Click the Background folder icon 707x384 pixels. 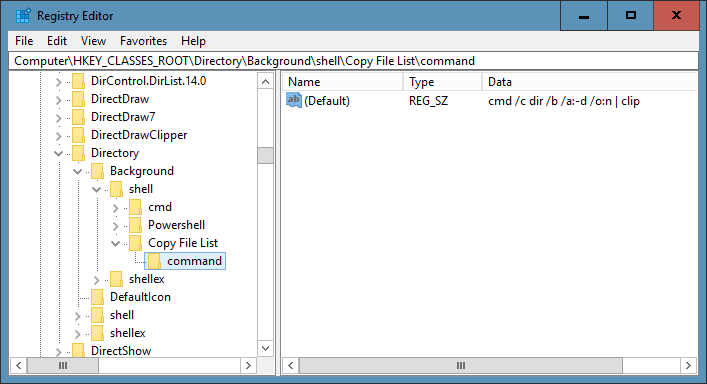tap(97, 171)
